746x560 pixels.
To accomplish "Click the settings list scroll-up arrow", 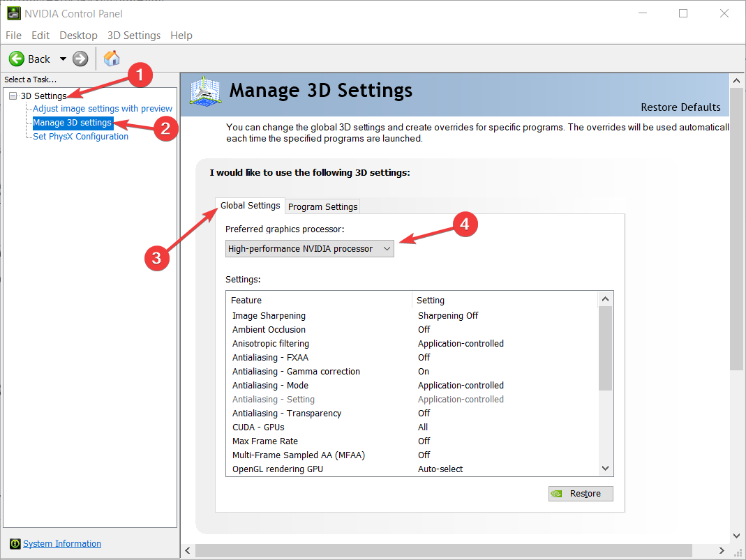I will (605, 299).
